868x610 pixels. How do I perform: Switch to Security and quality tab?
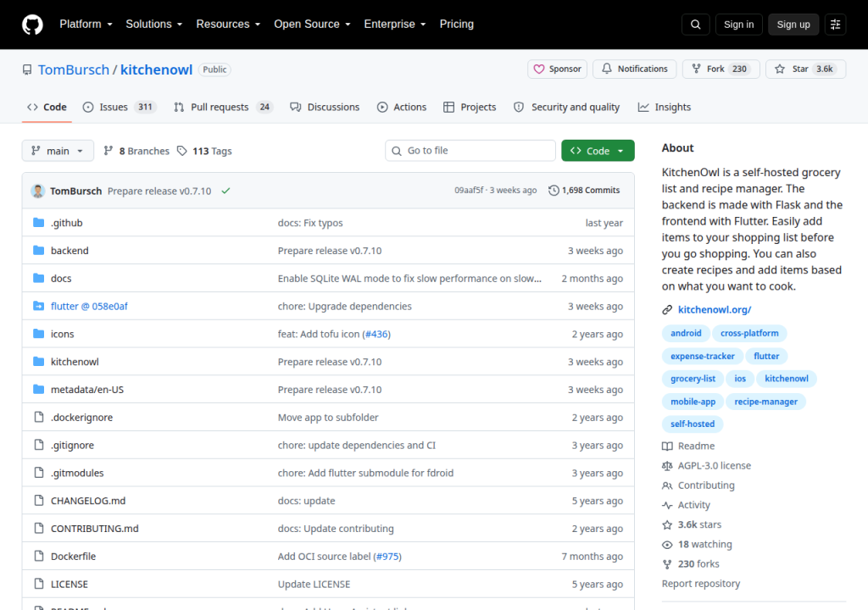point(567,108)
